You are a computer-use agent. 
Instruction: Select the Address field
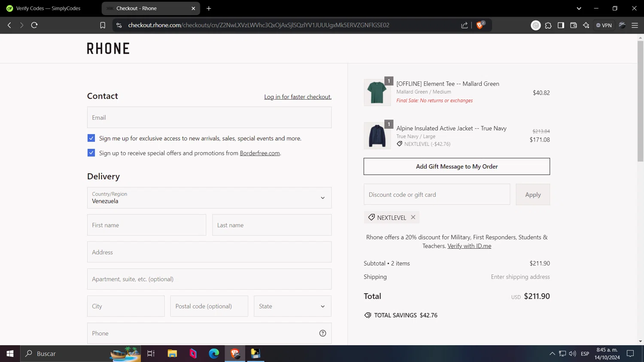coord(210,252)
